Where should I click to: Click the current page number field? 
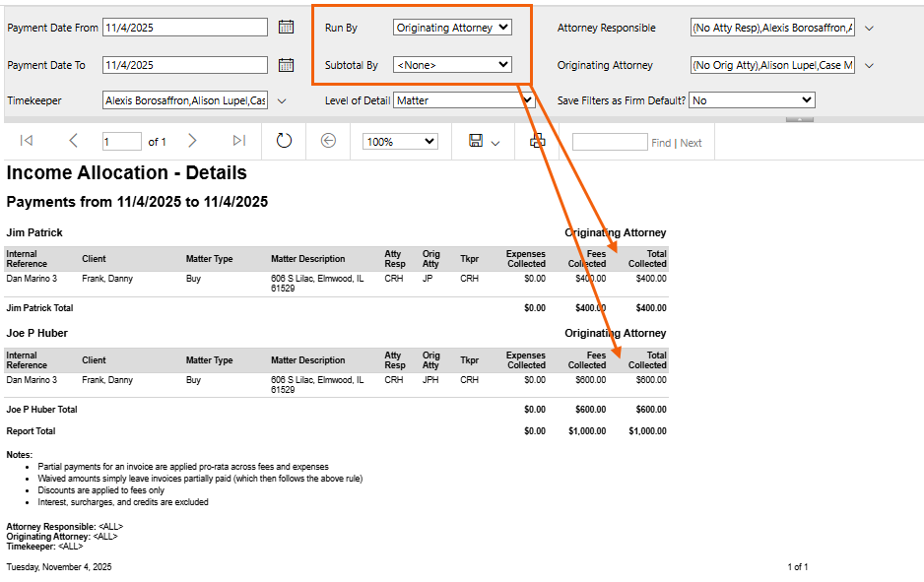coord(121,142)
